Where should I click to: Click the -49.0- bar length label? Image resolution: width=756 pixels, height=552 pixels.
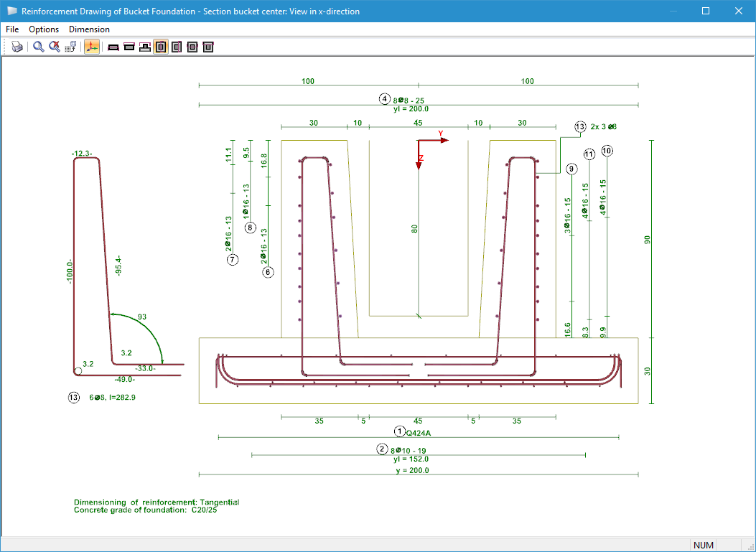tap(125, 380)
